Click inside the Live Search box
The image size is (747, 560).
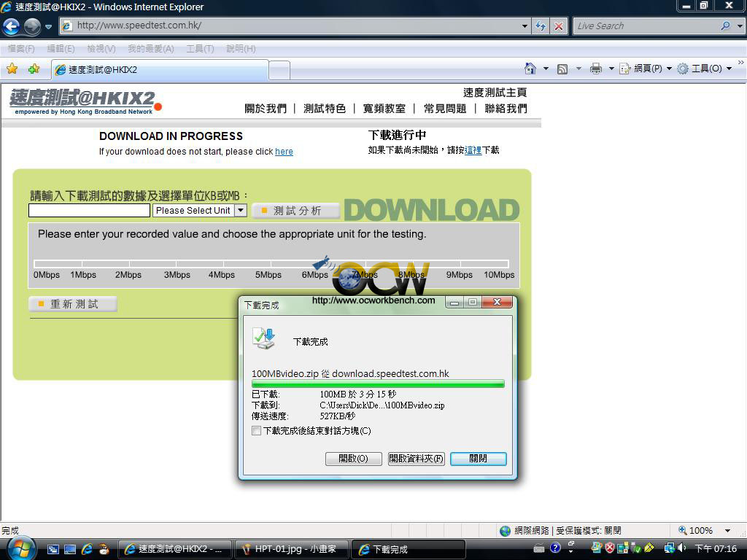646,26
